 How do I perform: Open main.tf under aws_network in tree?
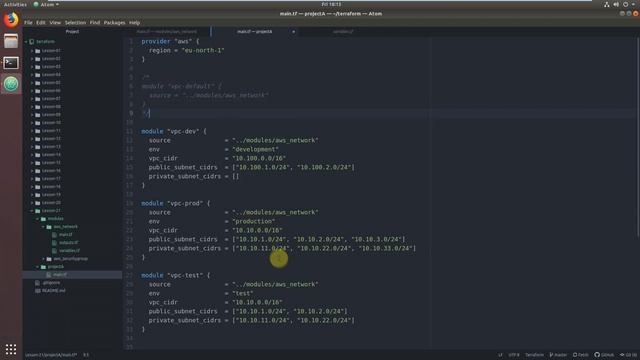tap(65, 235)
